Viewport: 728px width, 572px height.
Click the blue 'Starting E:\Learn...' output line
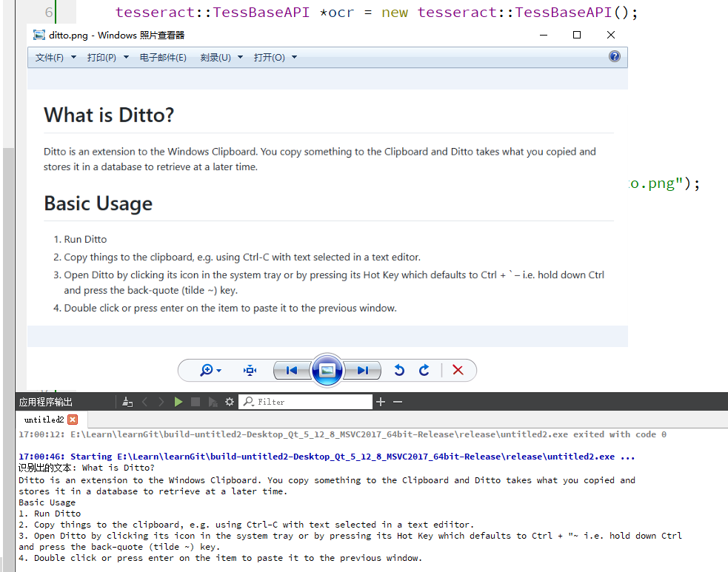[x=327, y=457]
